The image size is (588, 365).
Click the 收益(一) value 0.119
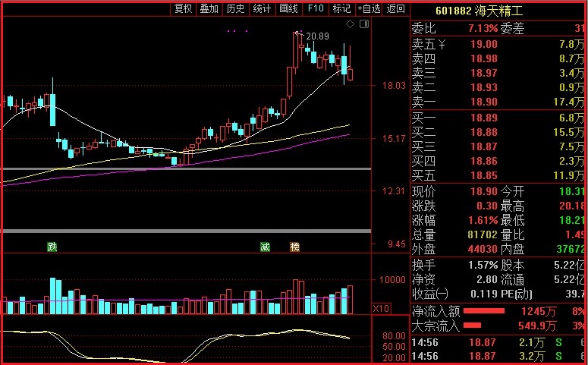[484, 294]
